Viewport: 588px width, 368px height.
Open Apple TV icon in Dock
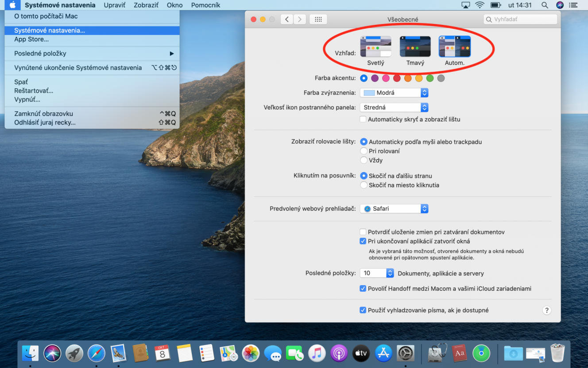(x=361, y=353)
